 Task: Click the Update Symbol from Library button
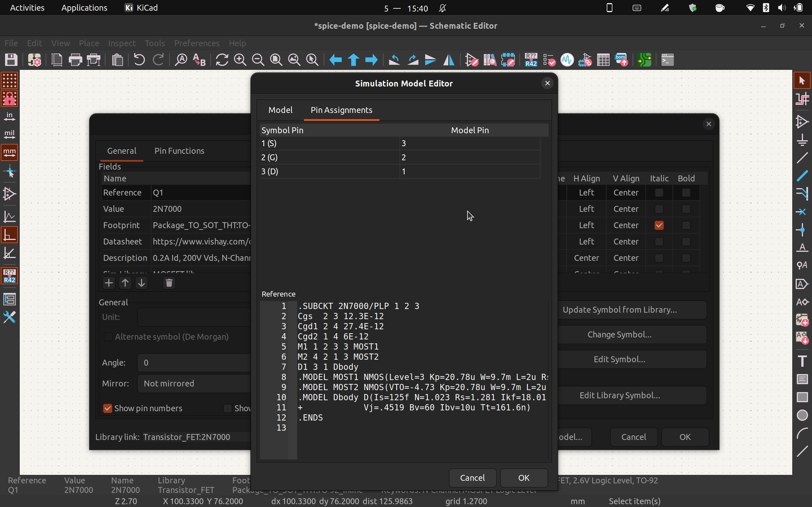[619, 310]
